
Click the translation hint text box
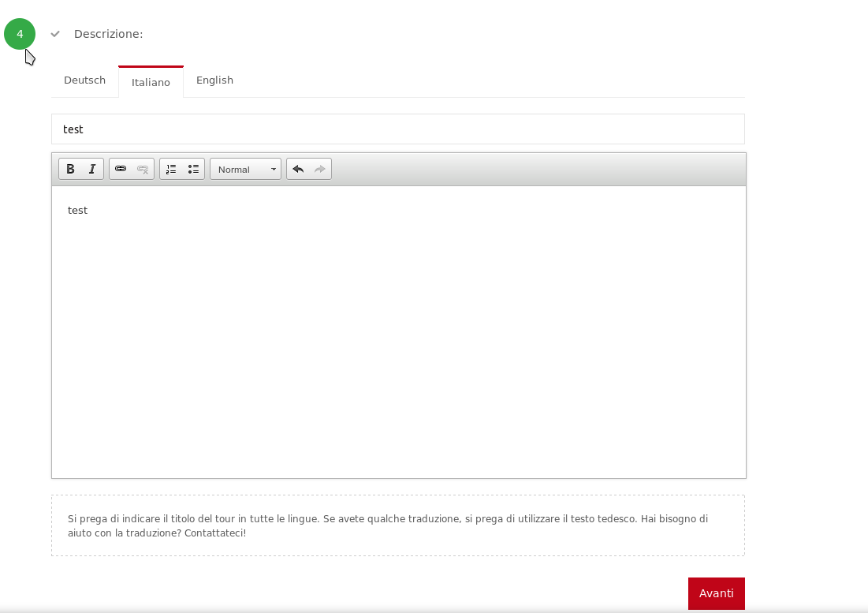[x=397, y=525]
